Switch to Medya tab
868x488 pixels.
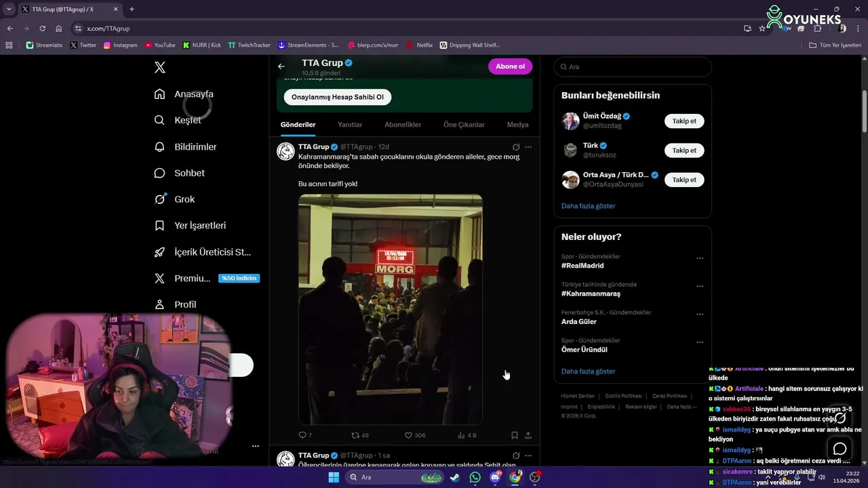coord(517,125)
